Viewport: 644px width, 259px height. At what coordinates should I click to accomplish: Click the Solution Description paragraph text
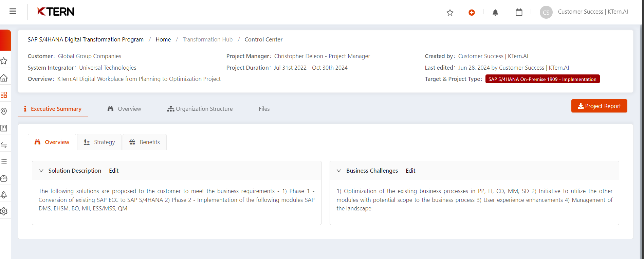(177, 200)
